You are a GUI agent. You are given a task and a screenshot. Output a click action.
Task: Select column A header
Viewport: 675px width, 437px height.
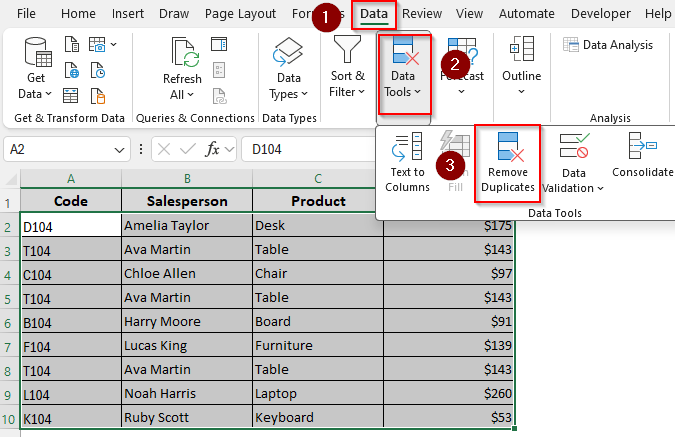click(71, 178)
